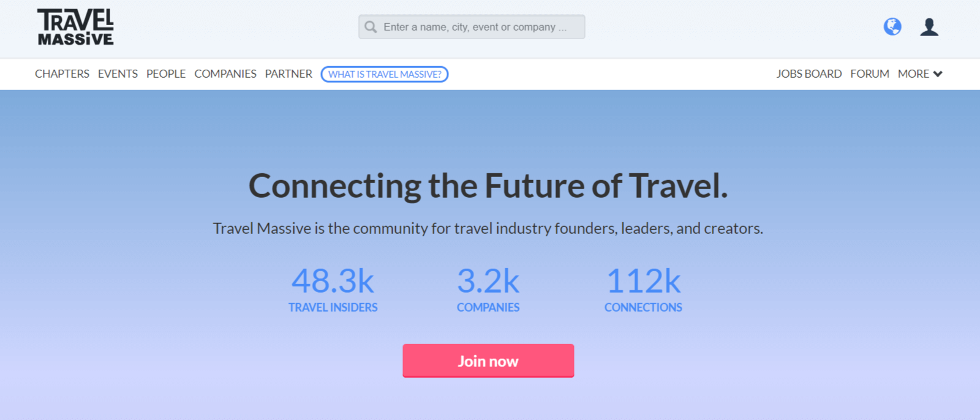
Task: Open the JOBS BOARD link
Action: [809, 73]
